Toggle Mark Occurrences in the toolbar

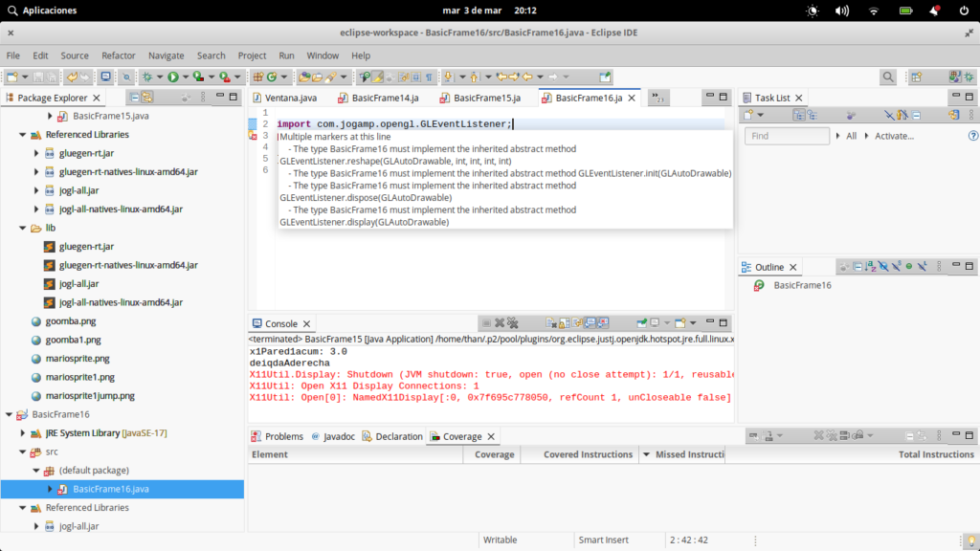pyautogui.click(x=378, y=77)
